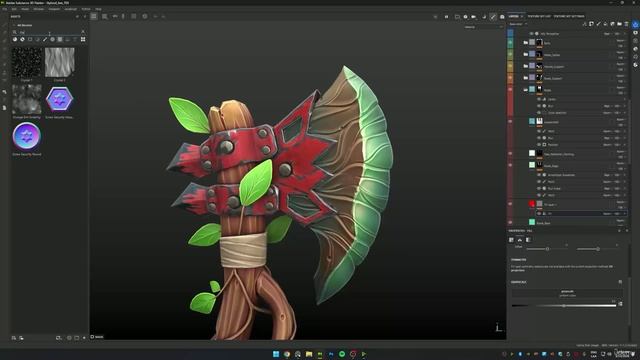Switch assets to grid view icon
Screen dimensions: 640x360
click(x=83, y=40)
